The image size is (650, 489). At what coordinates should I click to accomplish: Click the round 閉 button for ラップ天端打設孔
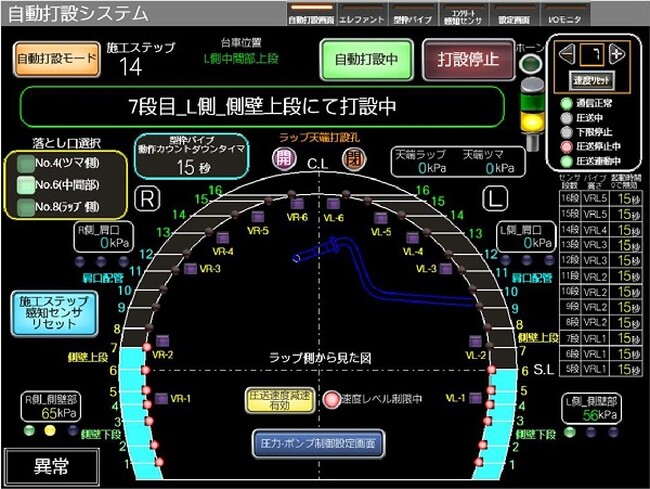[x=354, y=159]
